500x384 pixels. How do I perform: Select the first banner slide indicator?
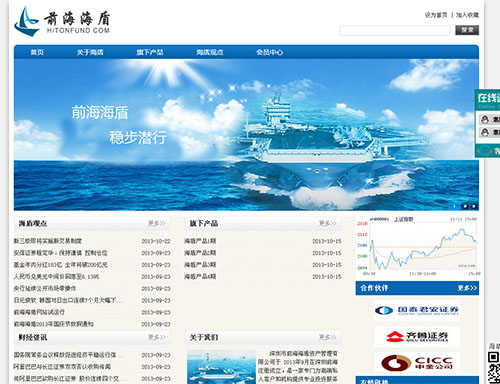point(454,206)
